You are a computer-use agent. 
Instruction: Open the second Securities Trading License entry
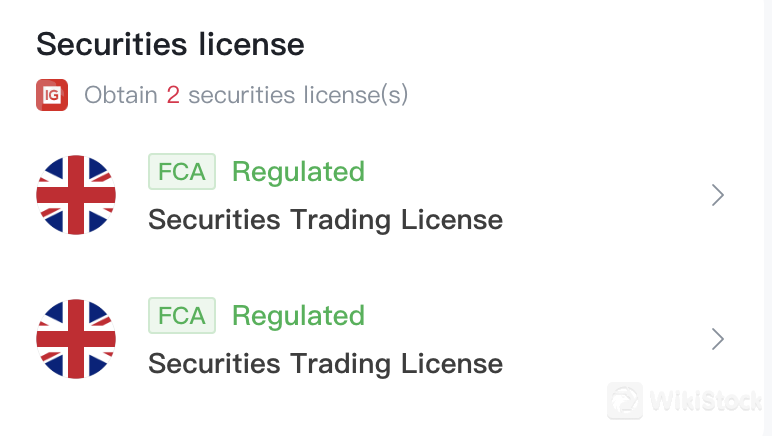click(x=325, y=363)
